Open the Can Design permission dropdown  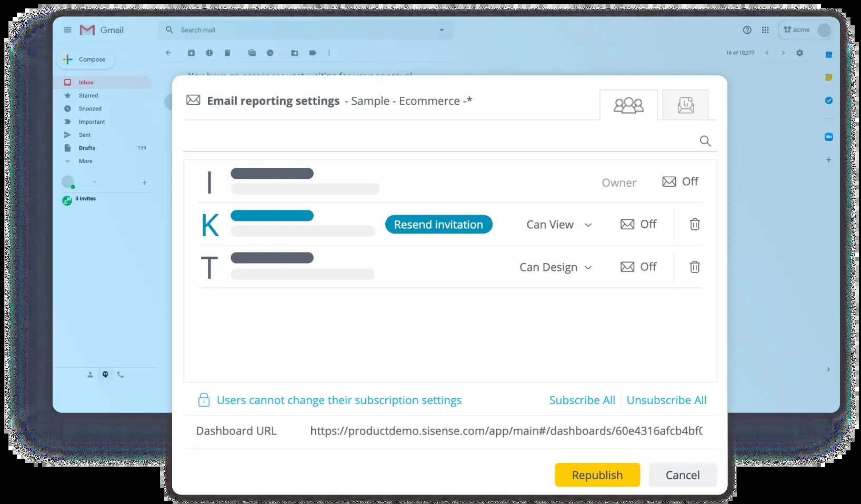pos(556,267)
